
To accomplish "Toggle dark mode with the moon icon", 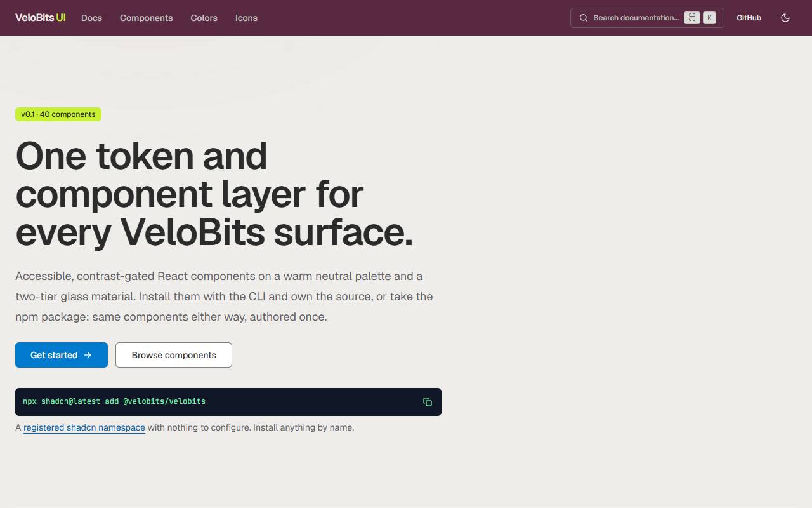I will [785, 18].
